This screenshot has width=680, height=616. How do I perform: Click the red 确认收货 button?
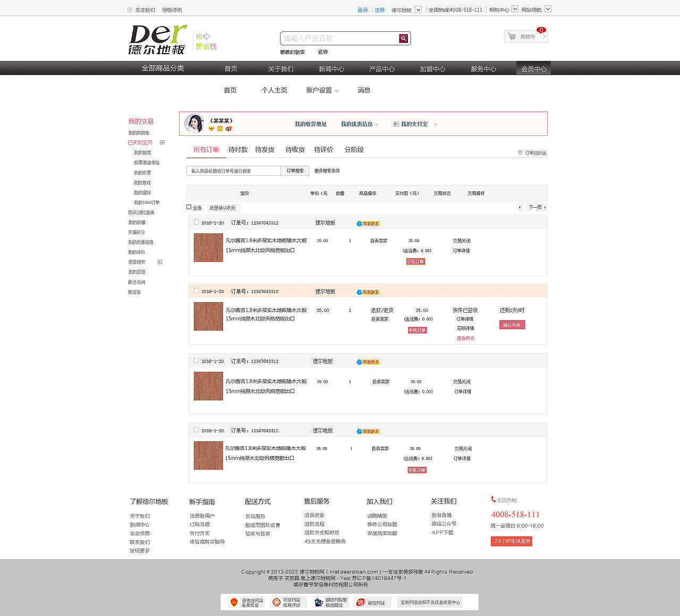click(512, 325)
